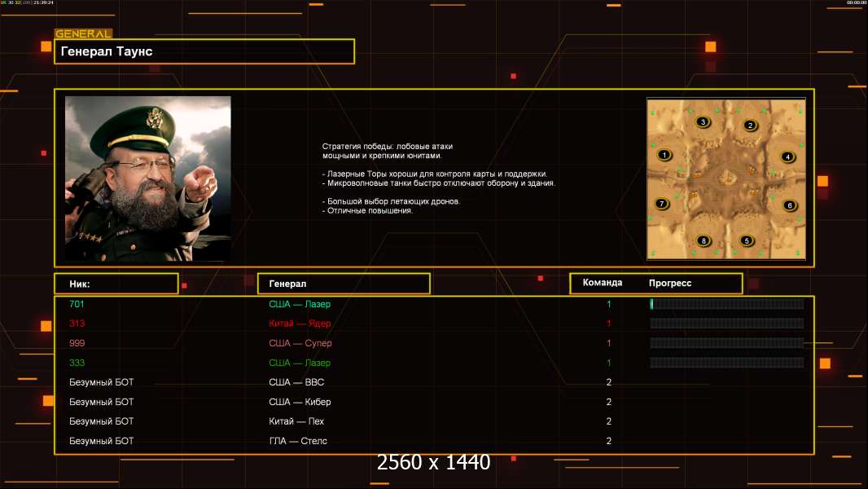Pick start position marker 7 on the minimap
The image size is (868, 489).
(x=662, y=204)
